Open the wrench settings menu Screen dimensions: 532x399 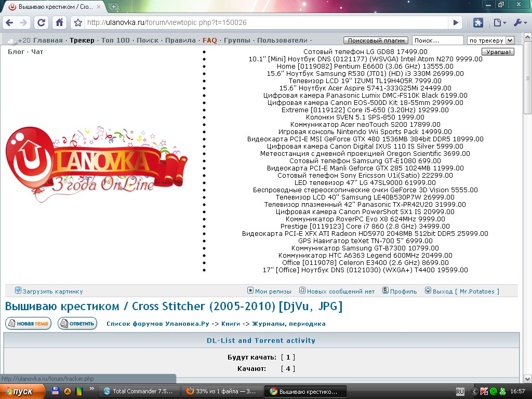click(520, 23)
